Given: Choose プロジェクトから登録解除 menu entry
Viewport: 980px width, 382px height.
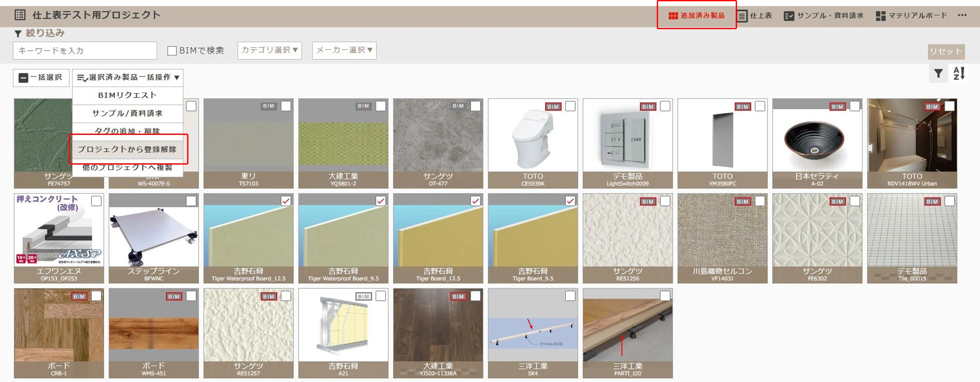Looking at the screenshot, I should [127, 150].
